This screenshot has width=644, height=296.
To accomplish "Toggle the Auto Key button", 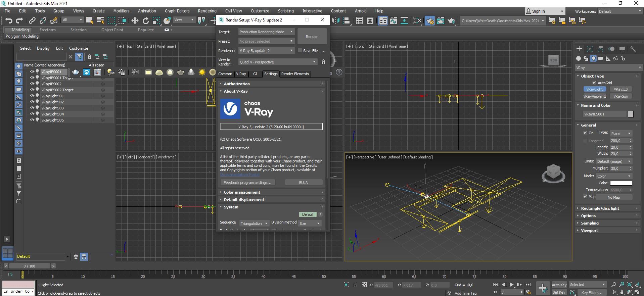I will [559, 285].
